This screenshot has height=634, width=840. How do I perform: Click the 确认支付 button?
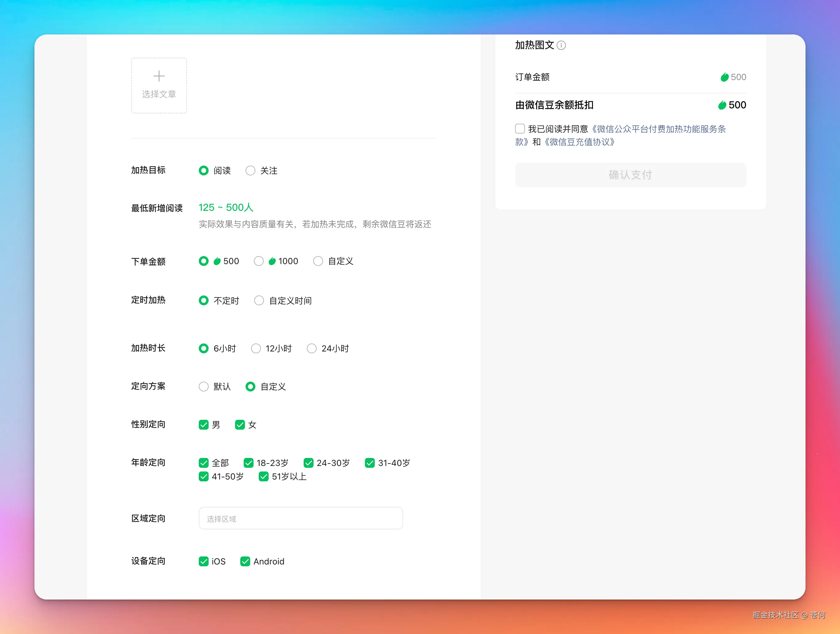pyautogui.click(x=630, y=175)
